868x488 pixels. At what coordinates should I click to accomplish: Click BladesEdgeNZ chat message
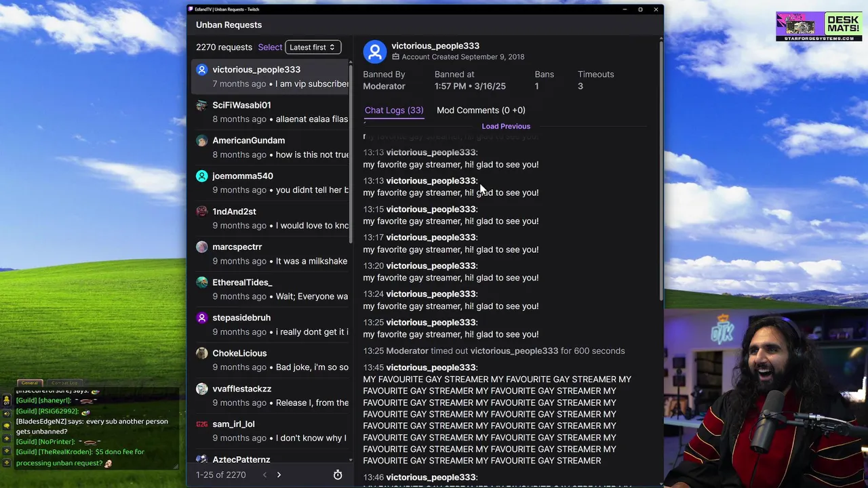click(92, 426)
